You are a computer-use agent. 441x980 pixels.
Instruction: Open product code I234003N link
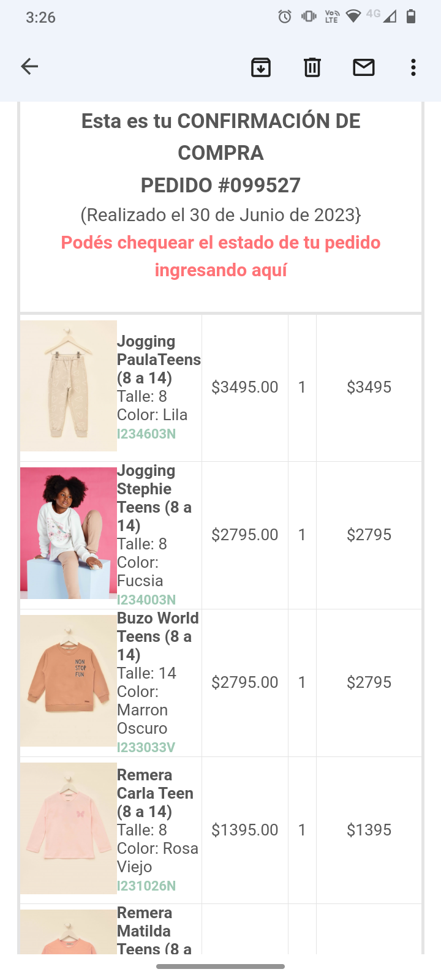click(146, 600)
